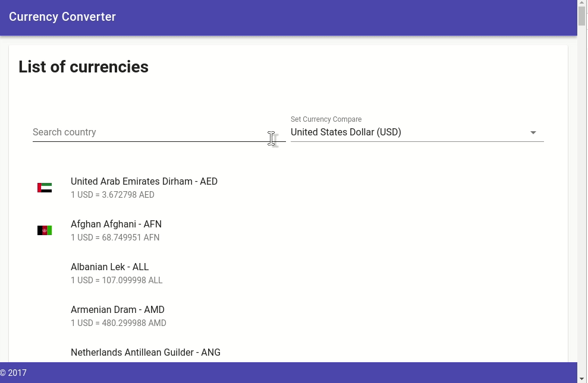The image size is (588, 383).
Task: Click the 1 USD = 107.099998 ALL rate
Action: [x=117, y=280]
